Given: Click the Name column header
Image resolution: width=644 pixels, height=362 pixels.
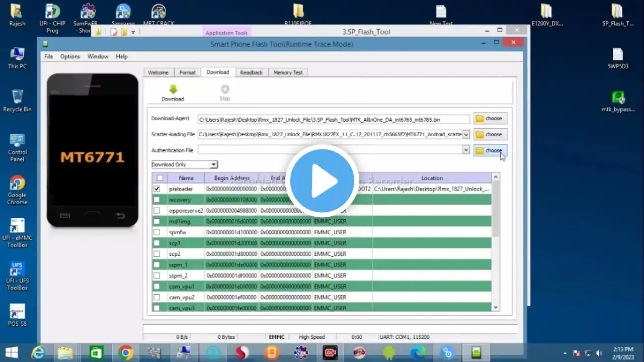Looking at the screenshot, I should coord(186,178).
